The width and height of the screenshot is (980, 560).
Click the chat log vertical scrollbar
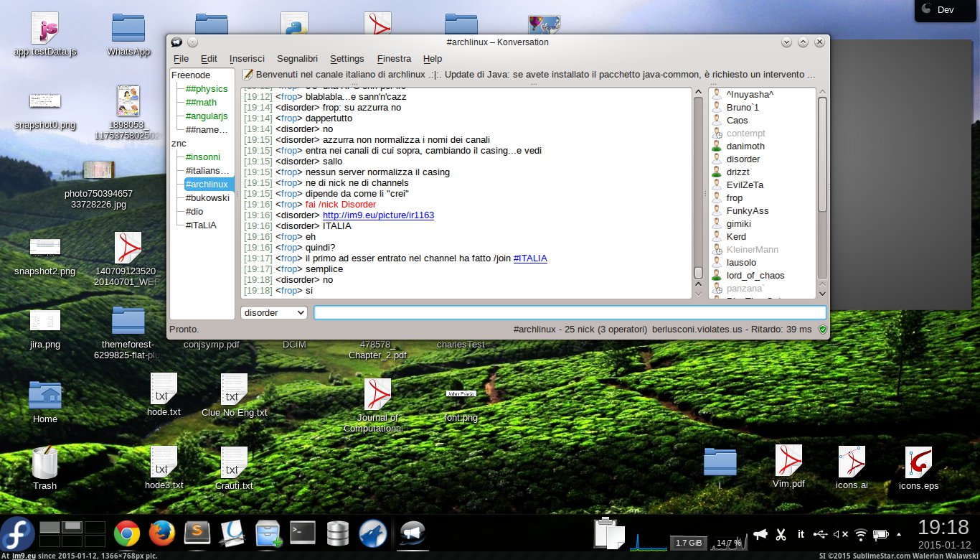[698, 179]
